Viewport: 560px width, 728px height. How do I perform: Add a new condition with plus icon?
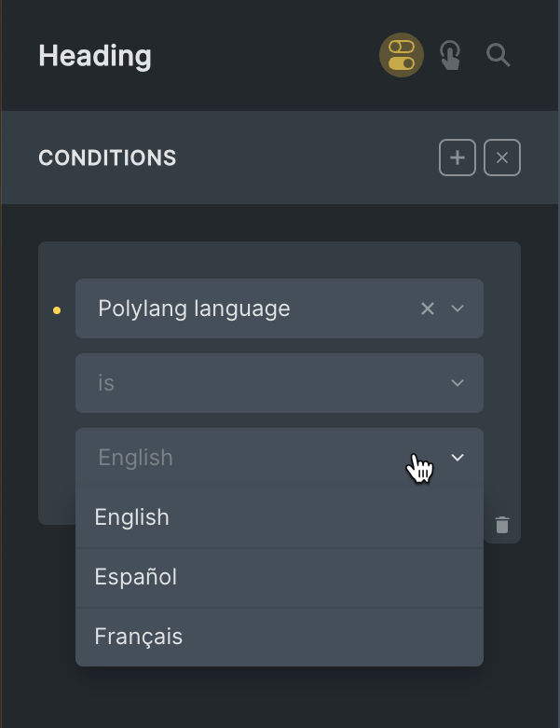(x=458, y=158)
